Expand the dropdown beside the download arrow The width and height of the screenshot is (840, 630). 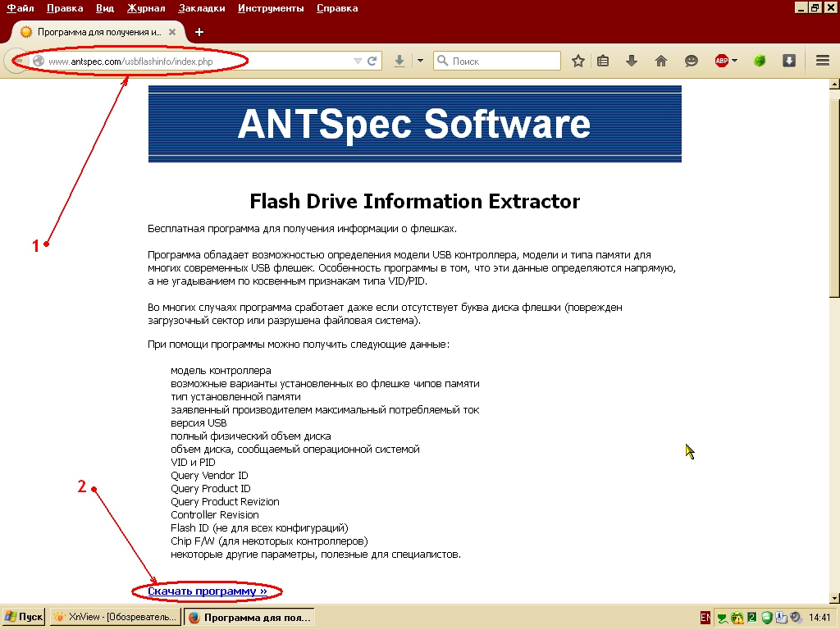[x=420, y=61]
